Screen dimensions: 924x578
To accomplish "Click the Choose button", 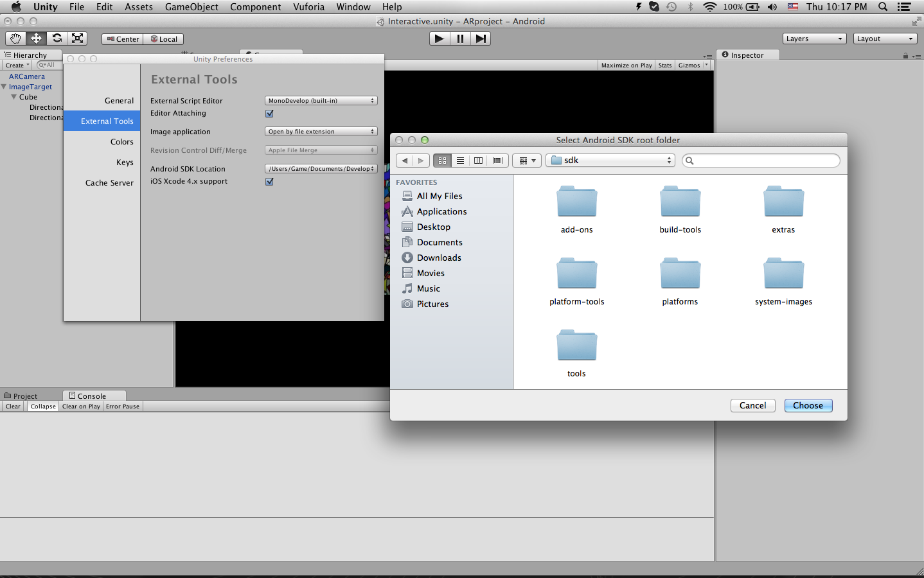I will 808,405.
